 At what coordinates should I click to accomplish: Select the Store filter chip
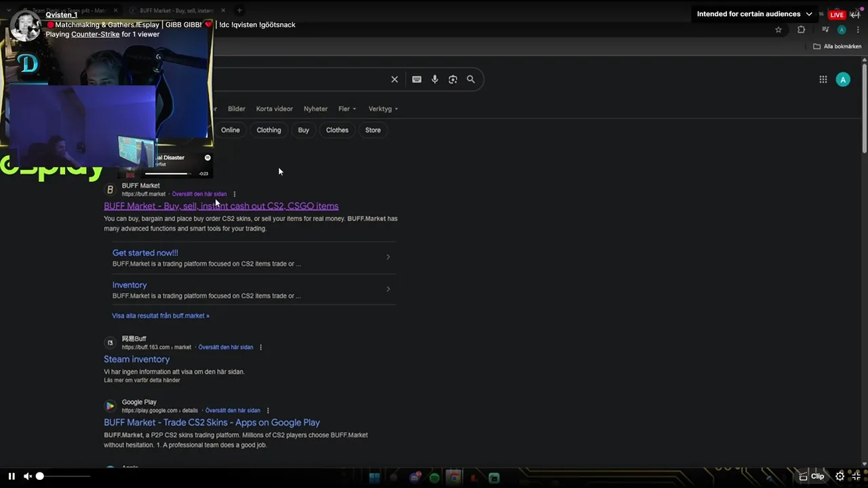pos(373,130)
